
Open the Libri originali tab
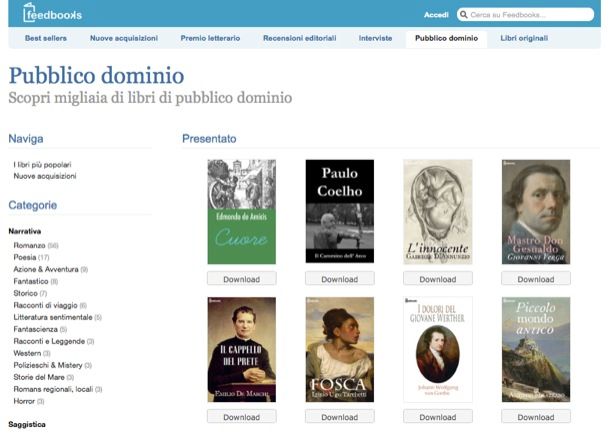point(524,38)
